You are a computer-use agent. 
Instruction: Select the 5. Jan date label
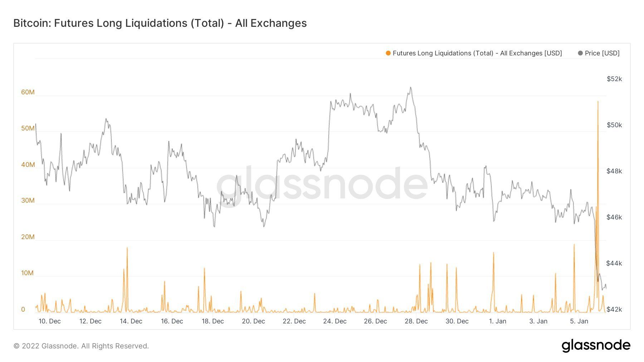tap(579, 321)
